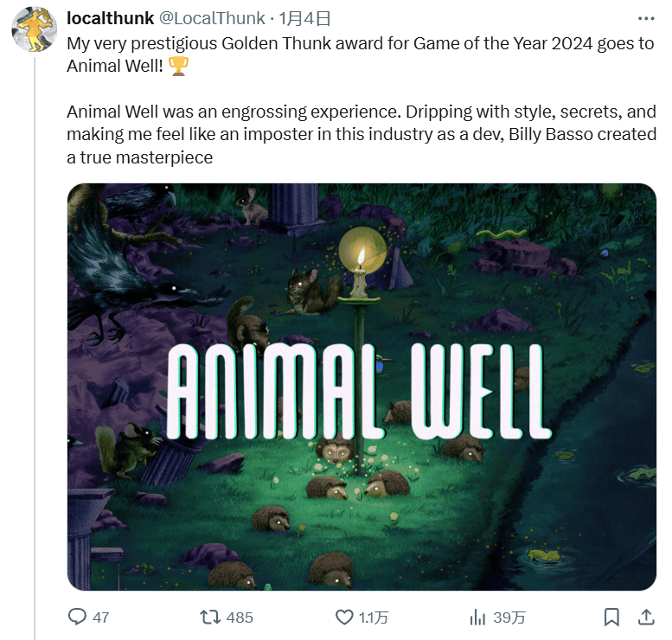Enlarge the Animal Well artwork image
The width and height of the screenshot is (672, 640).
[362, 387]
